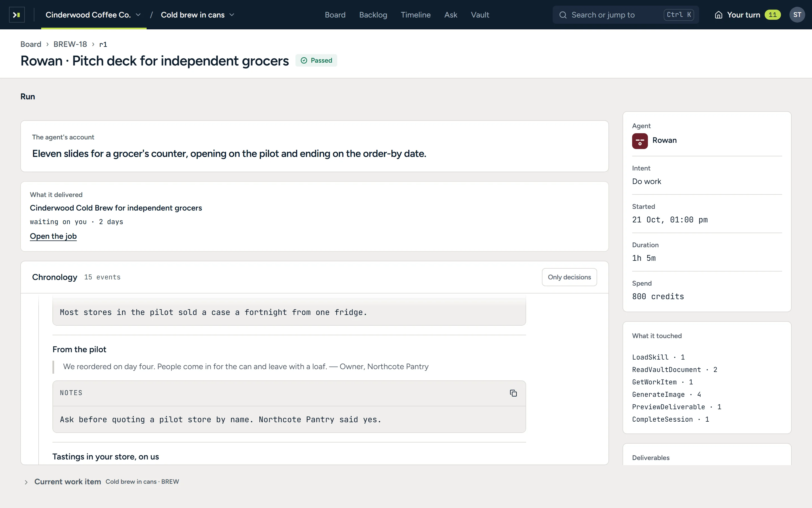This screenshot has height=508, width=812.
Task: Open the job link
Action: point(53,236)
